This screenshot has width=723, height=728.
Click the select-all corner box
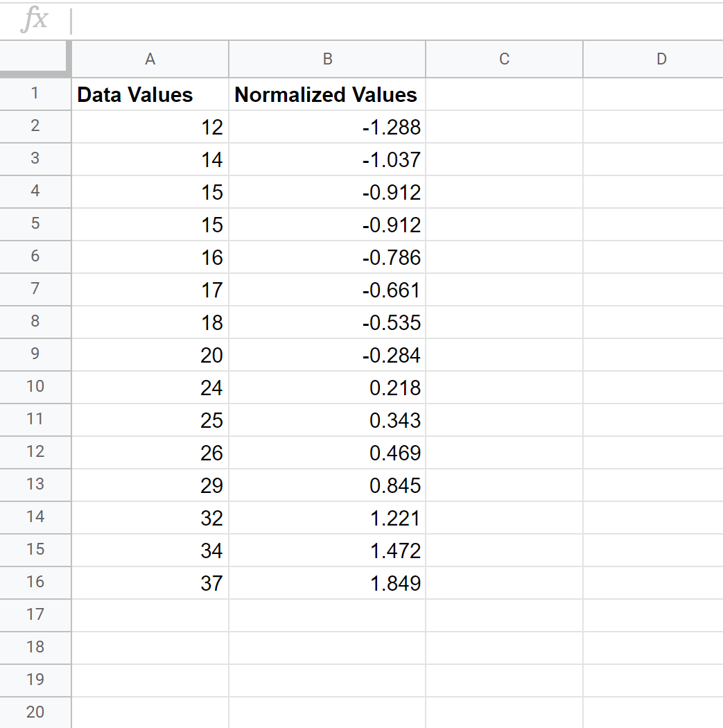(x=35, y=59)
